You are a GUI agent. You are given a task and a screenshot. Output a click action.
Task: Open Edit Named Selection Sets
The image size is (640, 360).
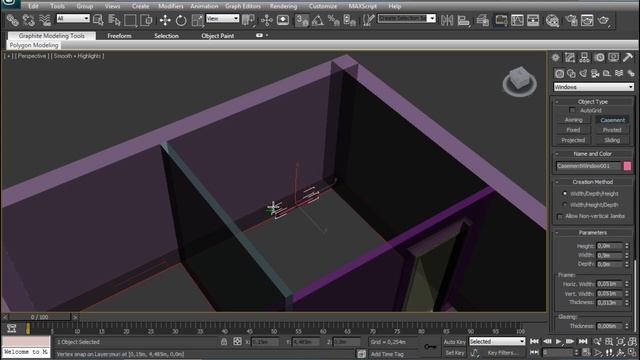pyautogui.click(x=368, y=20)
